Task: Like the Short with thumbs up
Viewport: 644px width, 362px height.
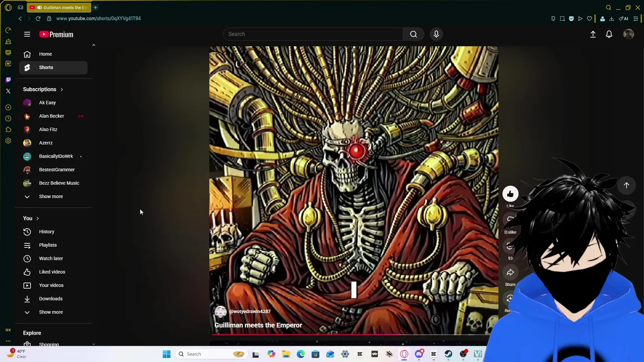Action: click(x=510, y=194)
